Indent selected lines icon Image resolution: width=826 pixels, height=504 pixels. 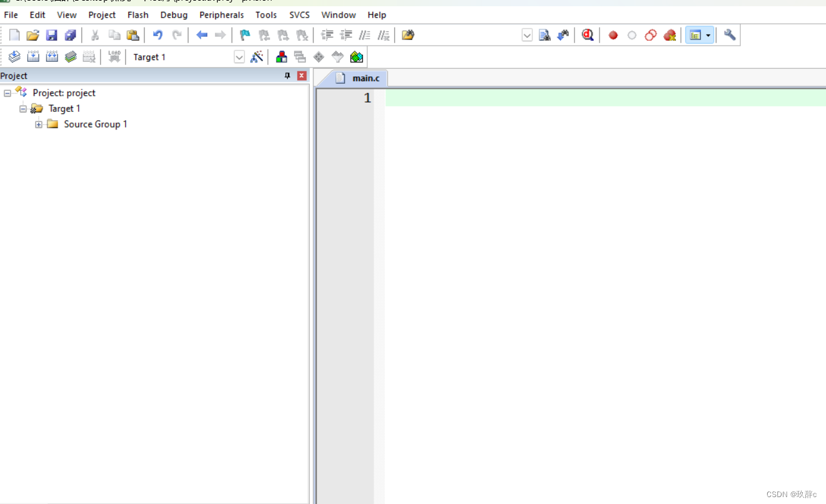point(327,35)
